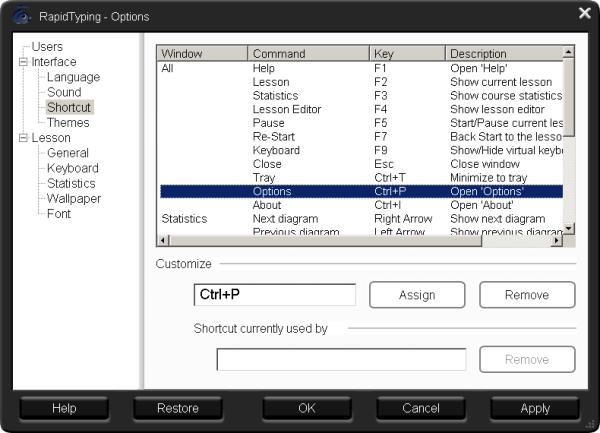Select the Lesson tree item
600x433 pixels.
(51, 138)
